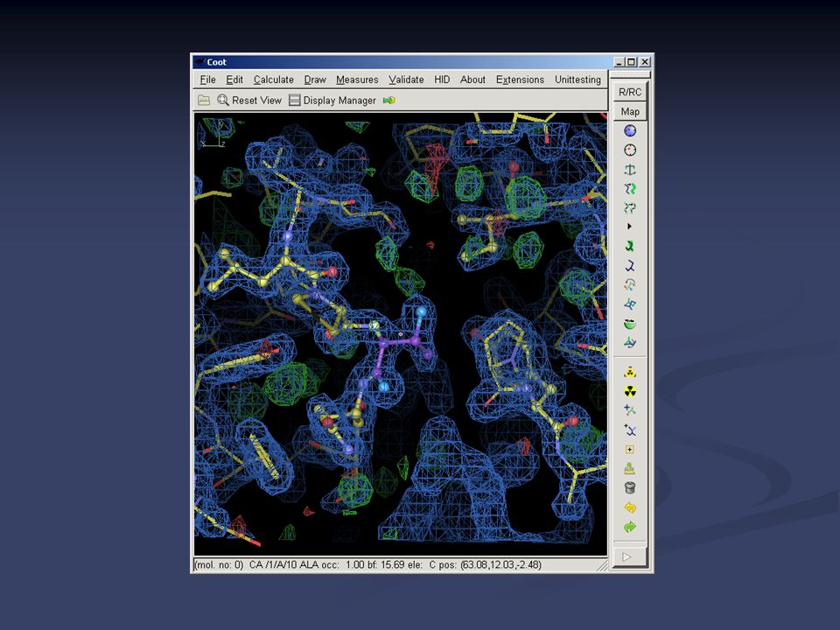Open the HID menu
Viewport: 840px width, 630px height.
[x=442, y=80]
